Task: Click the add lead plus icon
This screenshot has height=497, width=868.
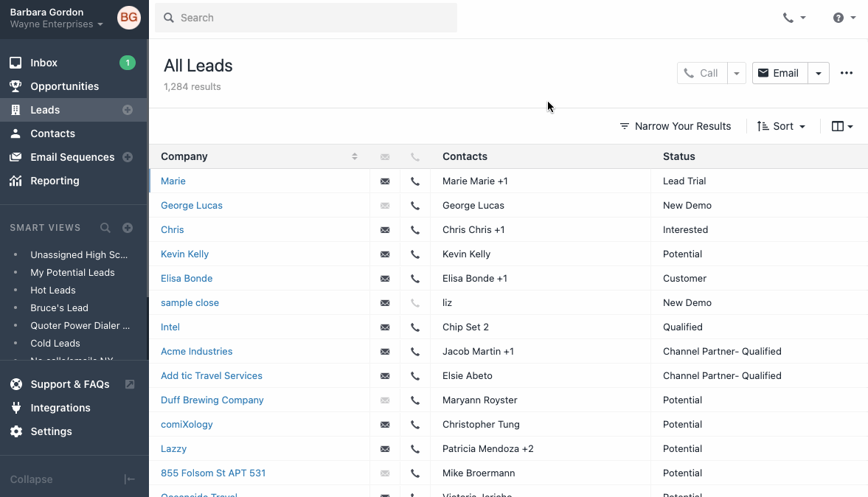Action: 128,110
